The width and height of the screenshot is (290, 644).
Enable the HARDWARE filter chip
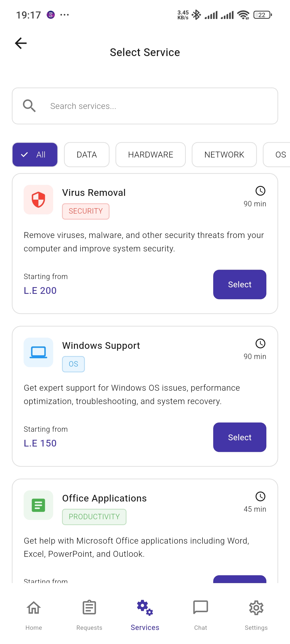click(x=151, y=155)
